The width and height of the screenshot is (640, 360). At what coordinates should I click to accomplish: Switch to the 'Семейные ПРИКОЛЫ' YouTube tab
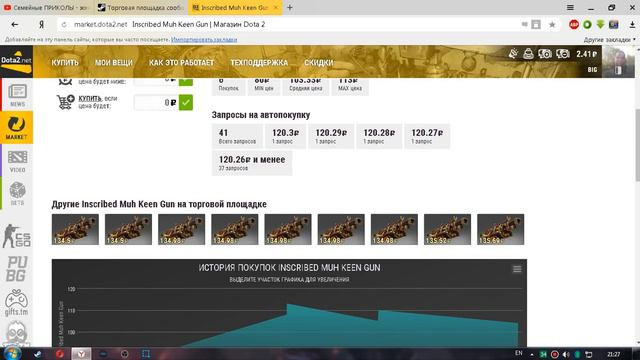tap(47, 7)
